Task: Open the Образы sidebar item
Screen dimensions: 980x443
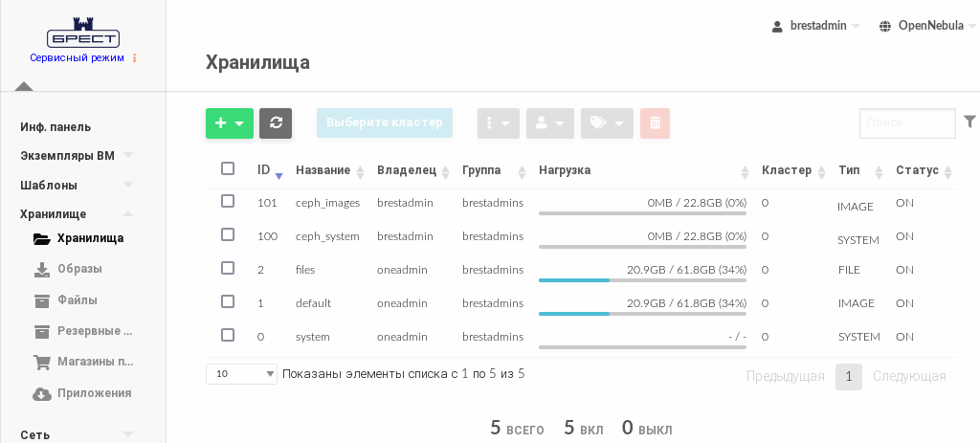Action: click(79, 269)
